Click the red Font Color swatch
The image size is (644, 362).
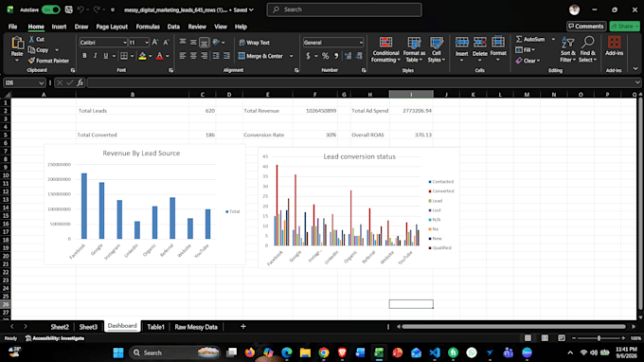pos(160,56)
